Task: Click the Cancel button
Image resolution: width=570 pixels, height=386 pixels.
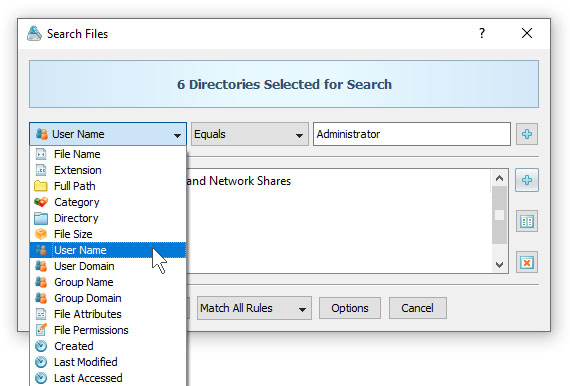Action: tap(418, 308)
